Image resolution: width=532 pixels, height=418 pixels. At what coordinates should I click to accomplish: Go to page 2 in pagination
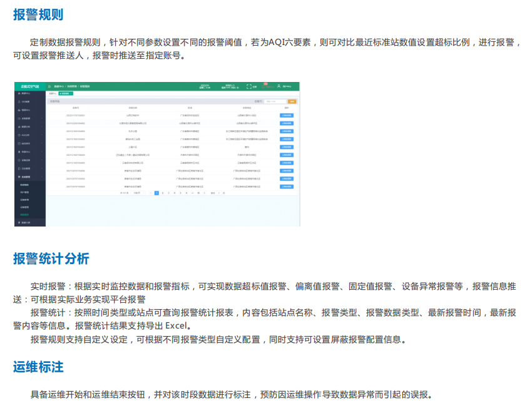coord(163,193)
